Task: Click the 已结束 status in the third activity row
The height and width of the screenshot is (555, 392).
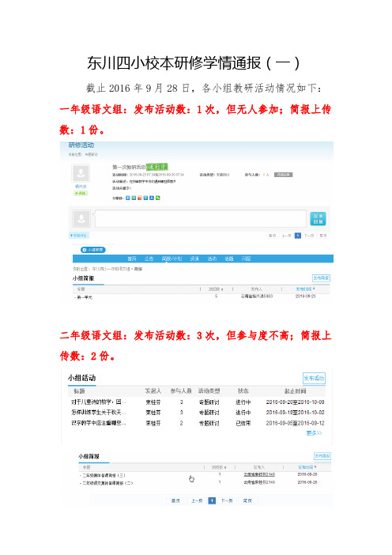Action: 243,423
